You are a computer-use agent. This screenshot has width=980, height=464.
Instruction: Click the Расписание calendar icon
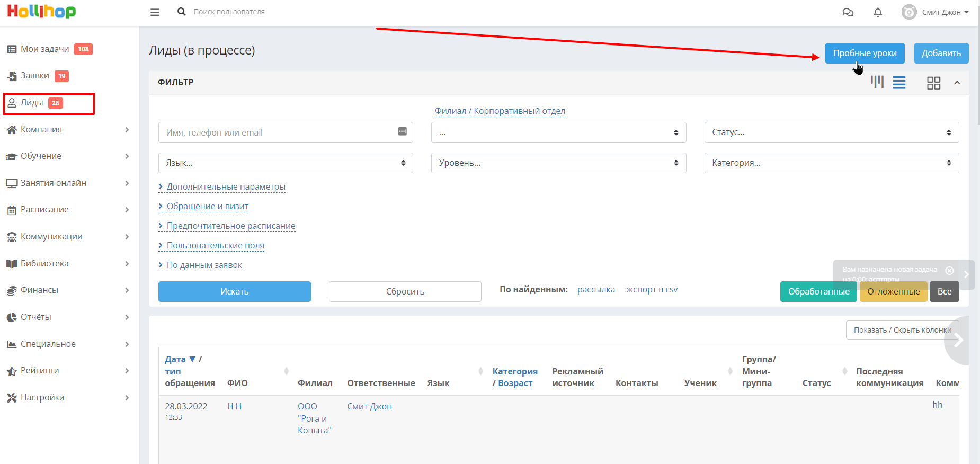click(12, 210)
